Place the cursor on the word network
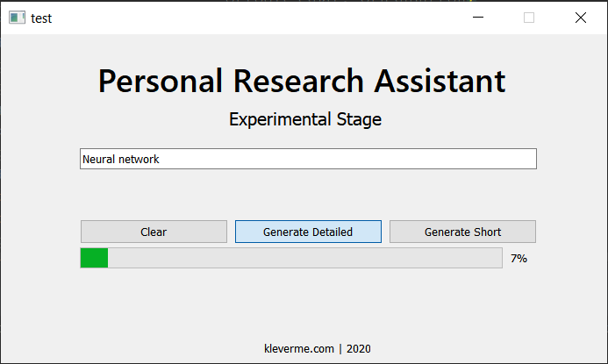 coord(139,160)
